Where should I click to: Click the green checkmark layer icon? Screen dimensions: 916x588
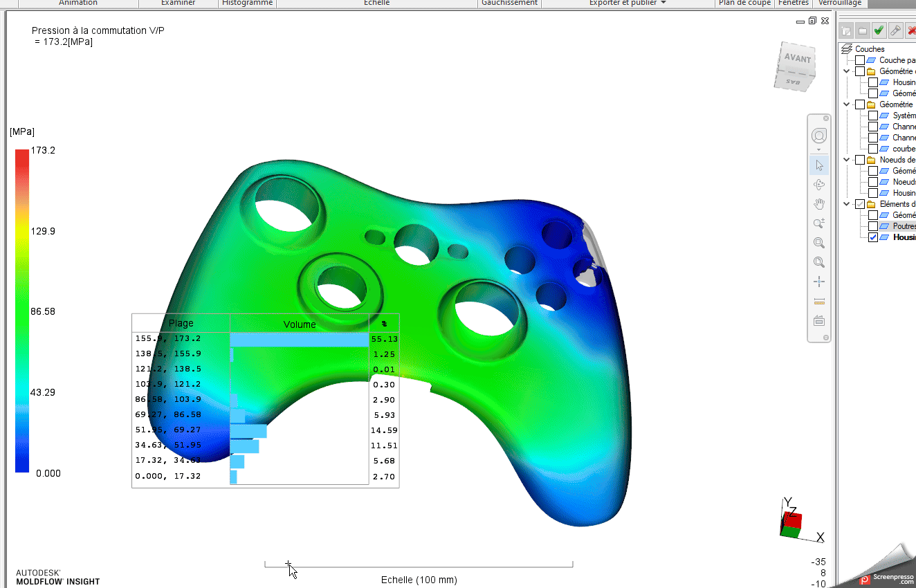[x=879, y=30]
